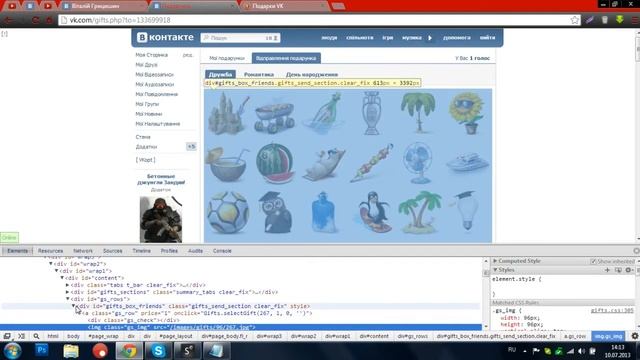Open File Explorer from taskbar
640x360 pixels.
pos(71,350)
